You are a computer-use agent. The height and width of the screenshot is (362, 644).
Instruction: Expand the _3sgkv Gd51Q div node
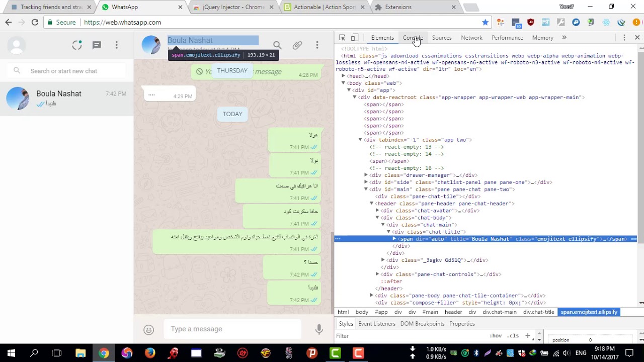pos(383,260)
